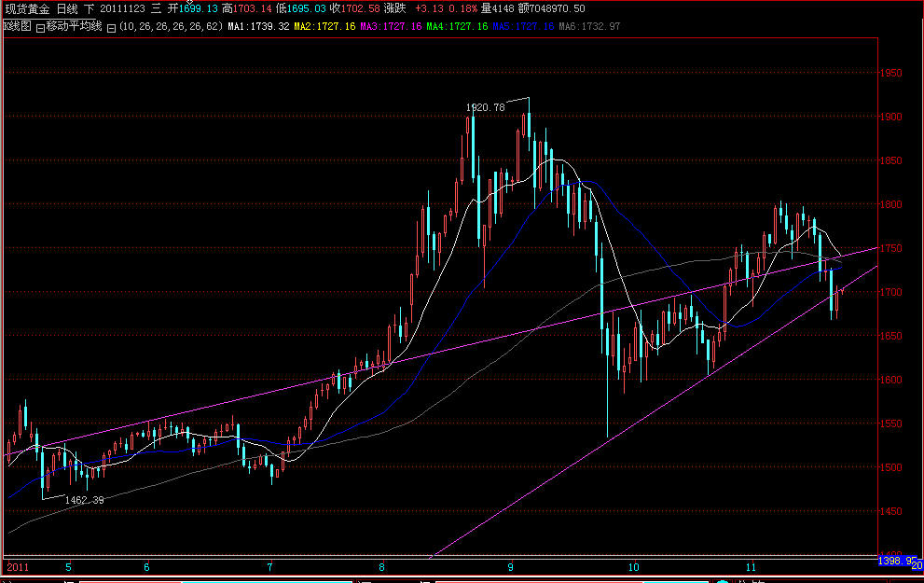Select the gray MA6:1732.97 legend entry
The height and width of the screenshot is (583, 924).
tap(589, 26)
